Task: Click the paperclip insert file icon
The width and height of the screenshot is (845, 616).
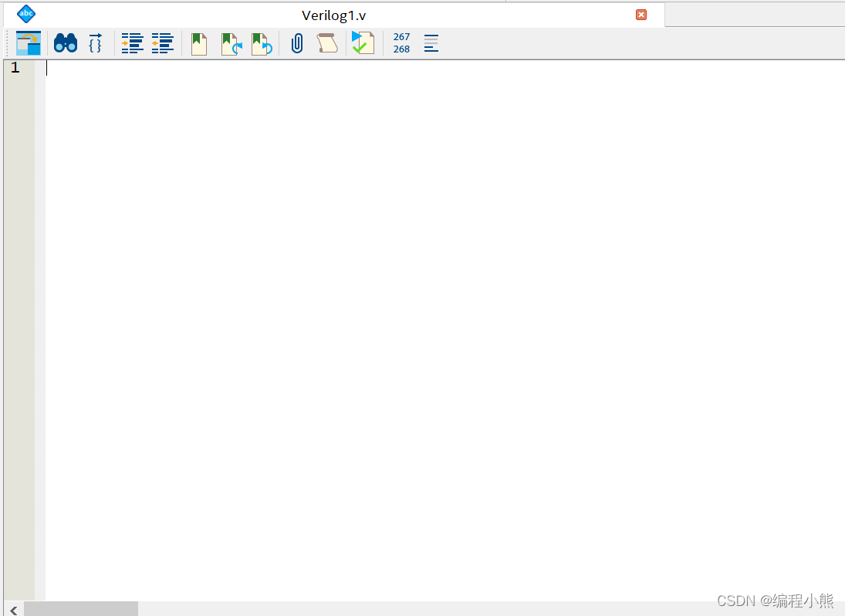Action: point(297,43)
